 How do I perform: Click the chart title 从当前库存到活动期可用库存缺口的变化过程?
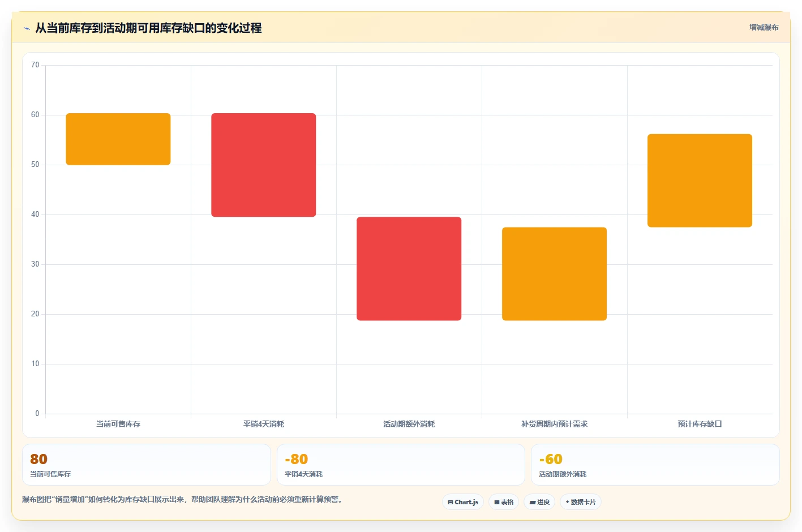148,28
